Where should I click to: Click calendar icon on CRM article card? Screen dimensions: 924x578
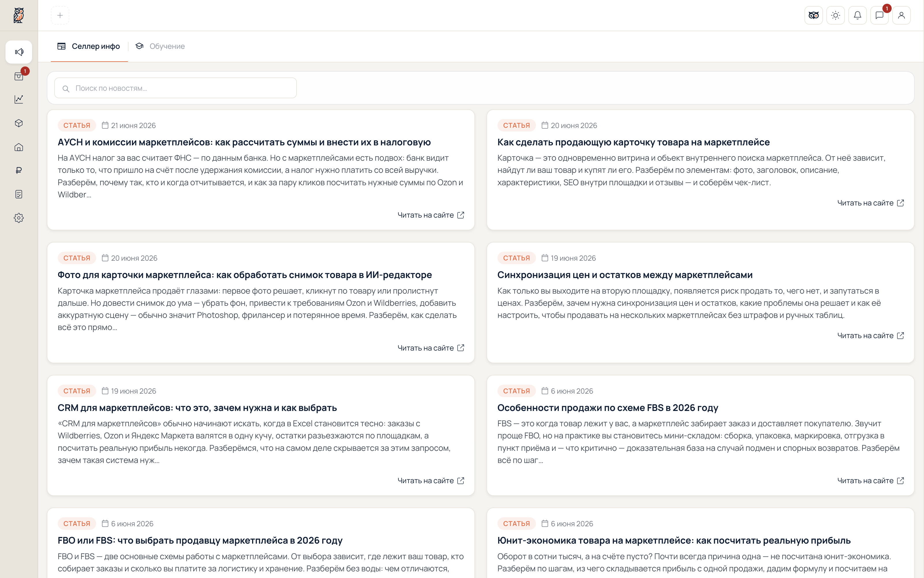[105, 391]
